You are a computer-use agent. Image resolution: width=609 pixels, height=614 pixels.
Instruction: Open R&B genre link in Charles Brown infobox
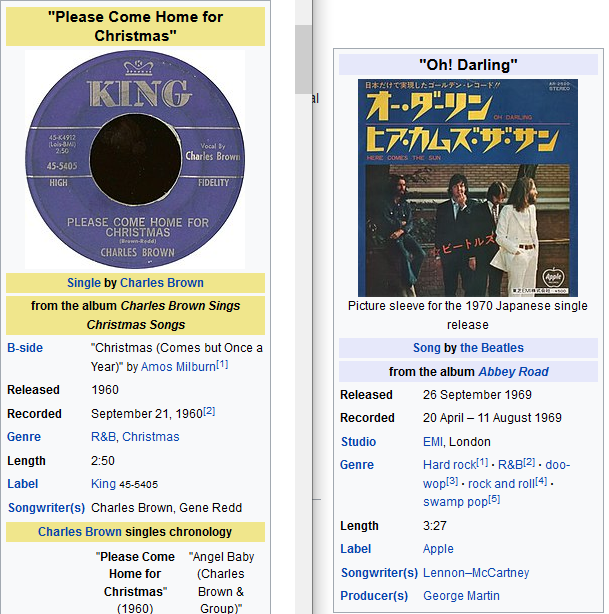coord(103,437)
